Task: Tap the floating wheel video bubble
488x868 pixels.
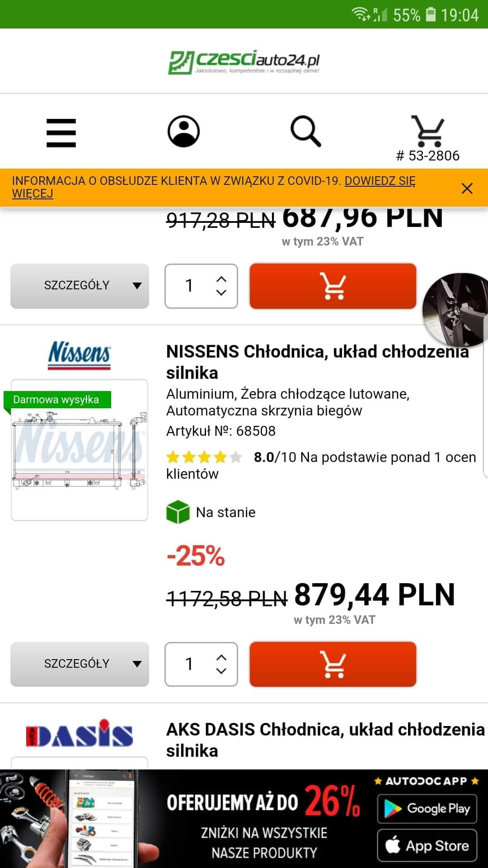Action: click(x=456, y=310)
